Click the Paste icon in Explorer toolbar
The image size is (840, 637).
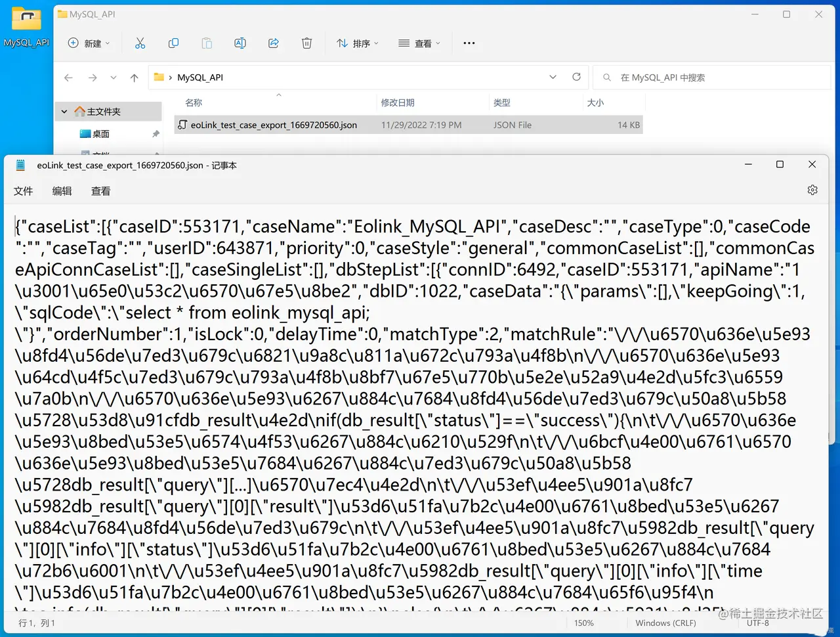pyautogui.click(x=207, y=43)
